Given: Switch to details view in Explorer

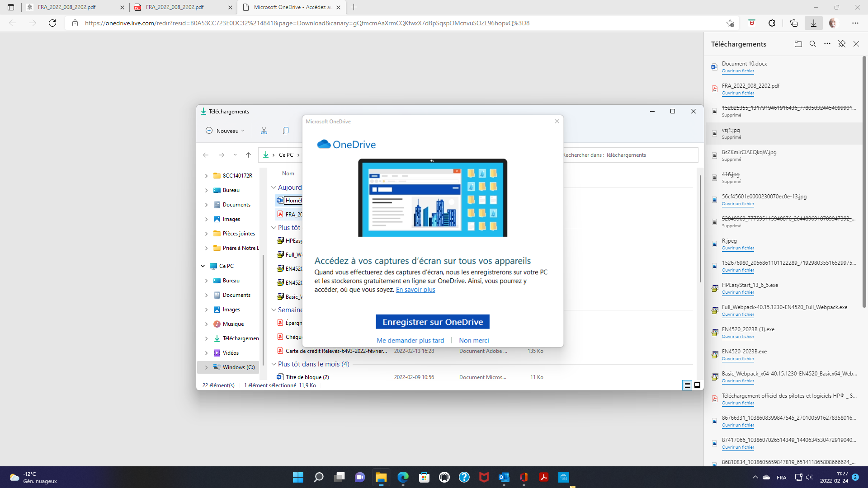Looking at the screenshot, I should (687, 385).
